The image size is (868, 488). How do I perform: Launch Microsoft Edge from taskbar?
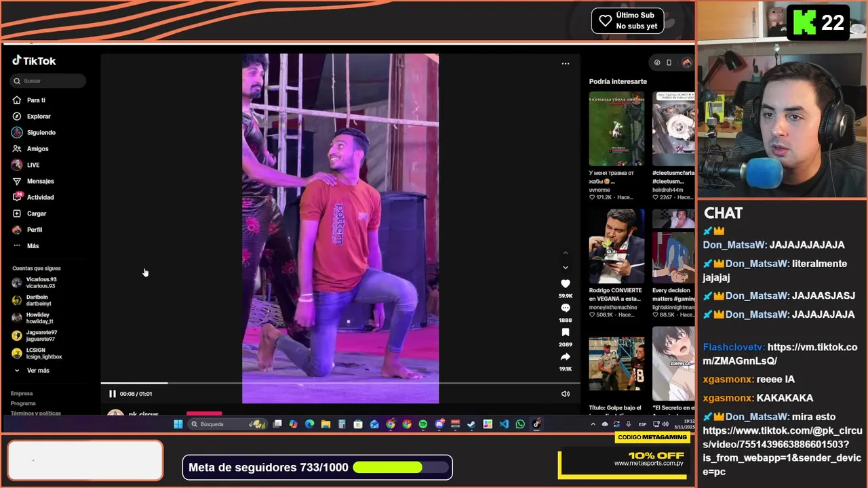309,424
